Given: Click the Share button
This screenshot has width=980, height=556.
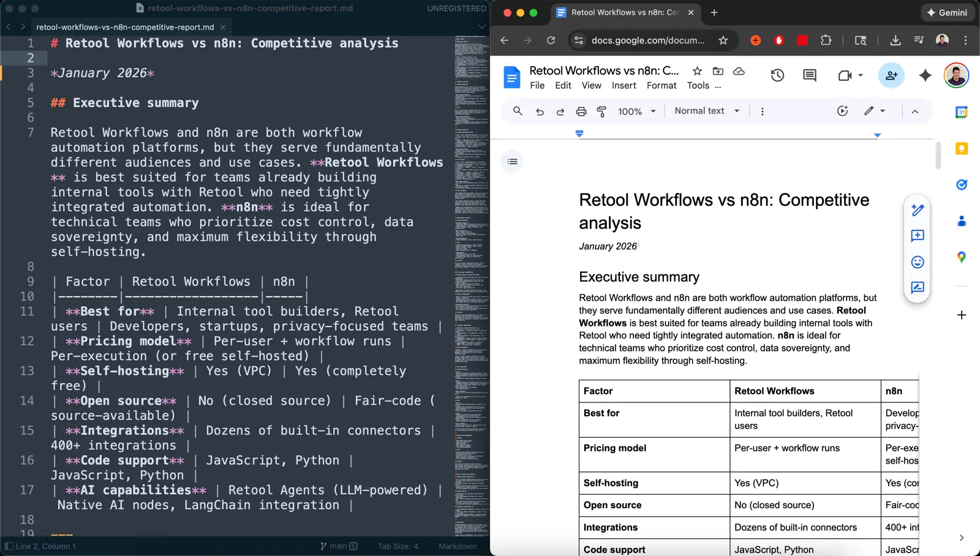Looking at the screenshot, I should coord(891,75).
